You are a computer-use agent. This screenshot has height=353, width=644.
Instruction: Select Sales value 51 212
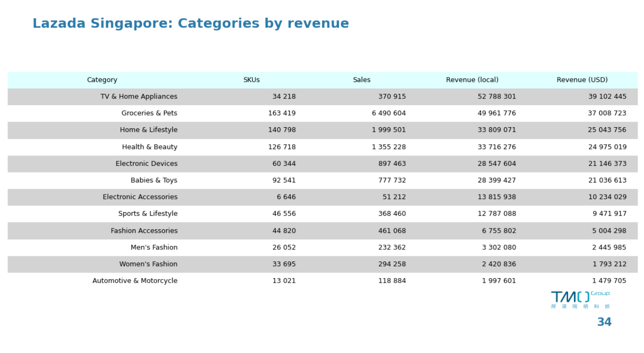(394, 197)
